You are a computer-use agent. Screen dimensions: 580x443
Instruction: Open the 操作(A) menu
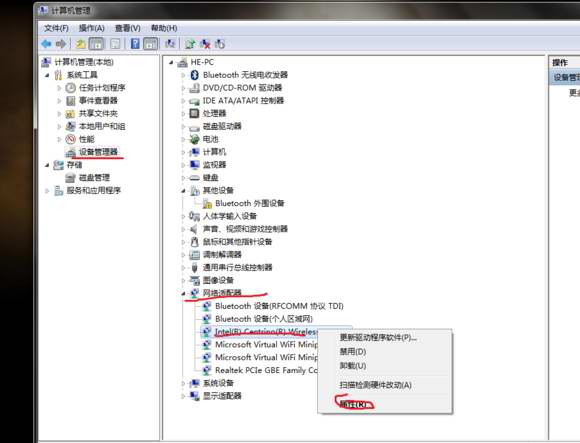91,28
